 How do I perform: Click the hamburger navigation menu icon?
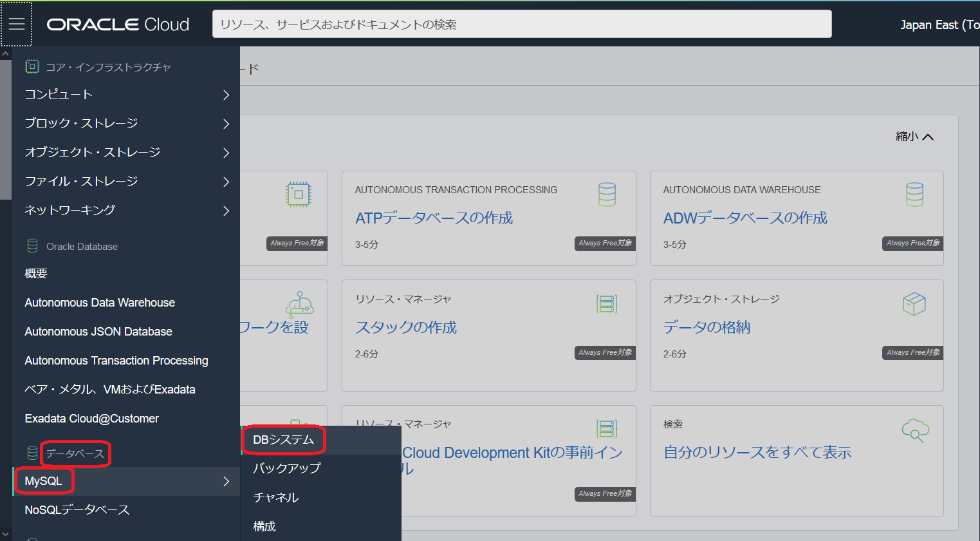pos(17,24)
